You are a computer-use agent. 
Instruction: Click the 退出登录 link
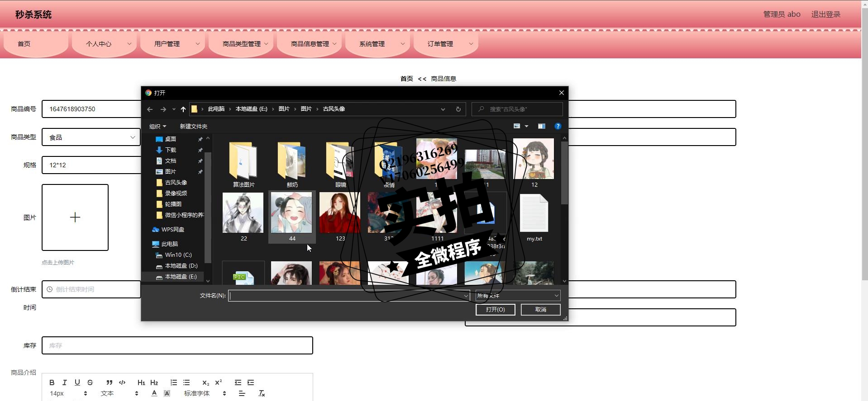click(x=825, y=14)
